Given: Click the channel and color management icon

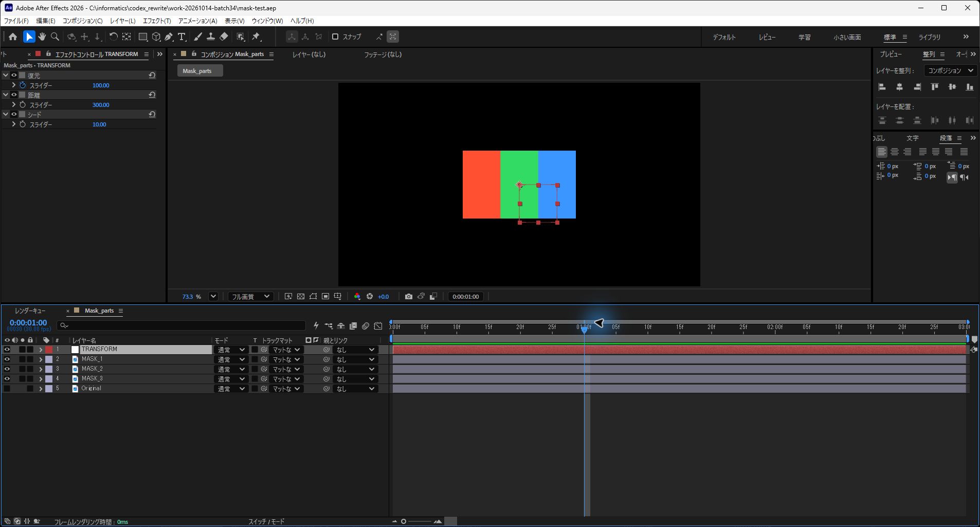Looking at the screenshot, I should tap(357, 297).
